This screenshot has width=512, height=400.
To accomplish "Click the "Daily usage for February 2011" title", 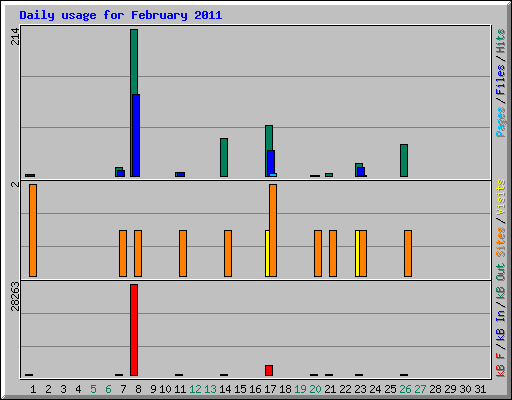I will (121, 15).
